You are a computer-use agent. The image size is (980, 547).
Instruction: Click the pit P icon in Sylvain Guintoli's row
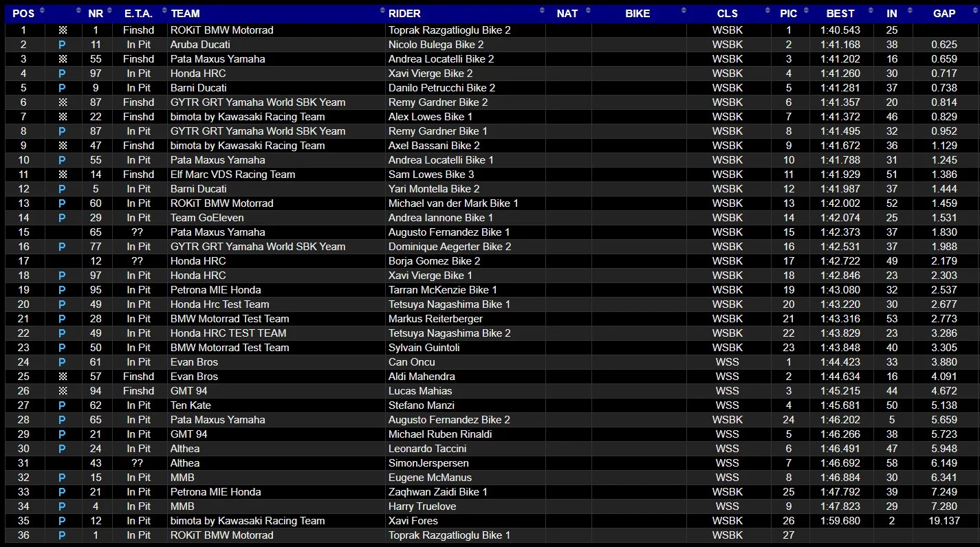tap(63, 348)
